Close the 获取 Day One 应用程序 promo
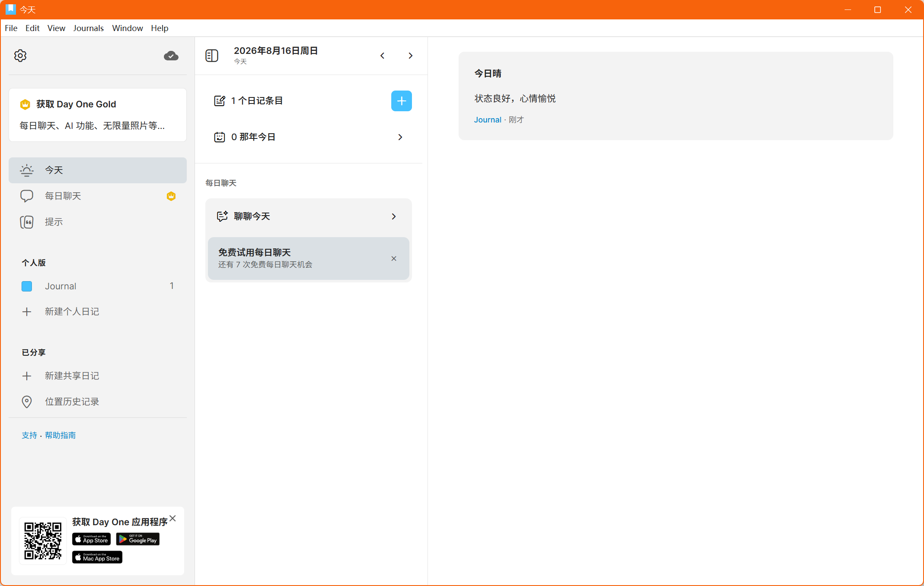The image size is (924, 586). (x=173, y=518)
